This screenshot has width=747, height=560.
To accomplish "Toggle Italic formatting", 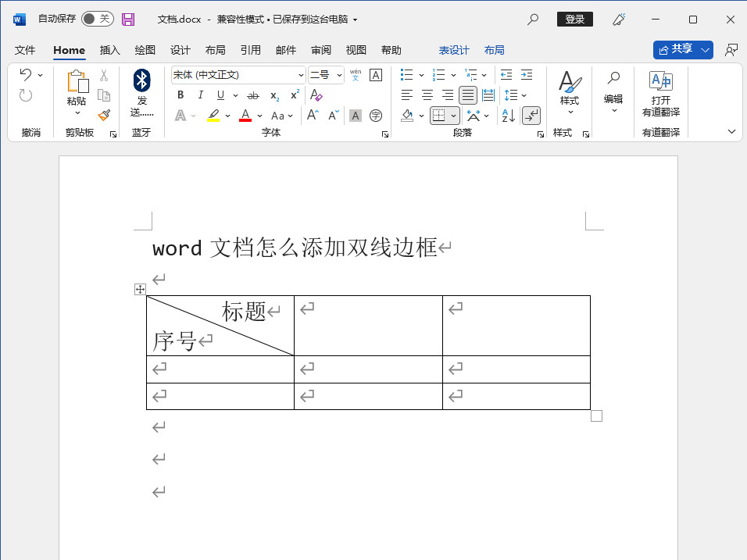I will (x=201, y=95).
